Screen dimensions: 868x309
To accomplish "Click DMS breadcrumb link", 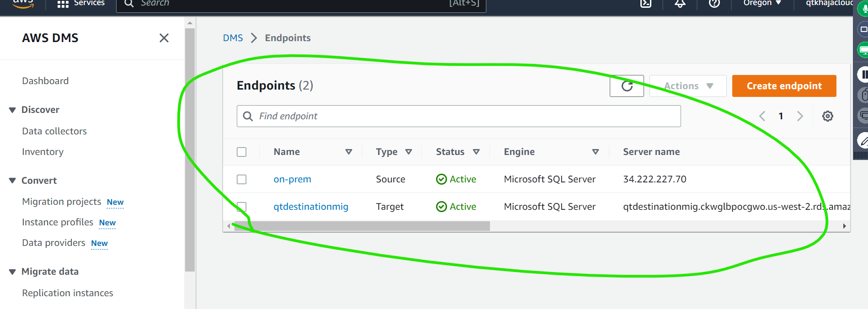I will pos(233,38).
